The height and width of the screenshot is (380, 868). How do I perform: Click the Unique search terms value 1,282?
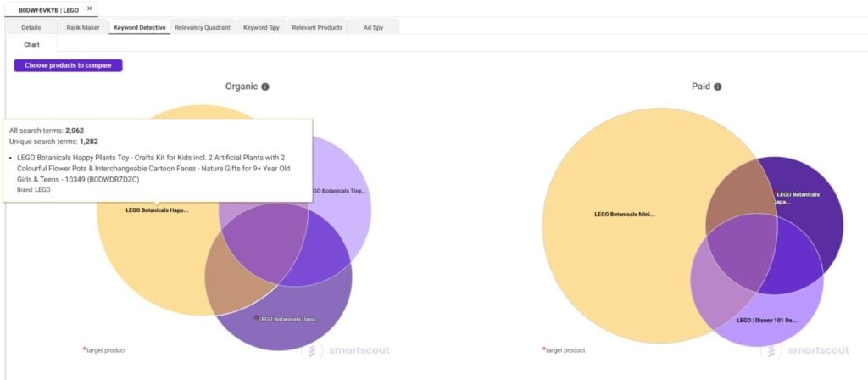(89, 142)
